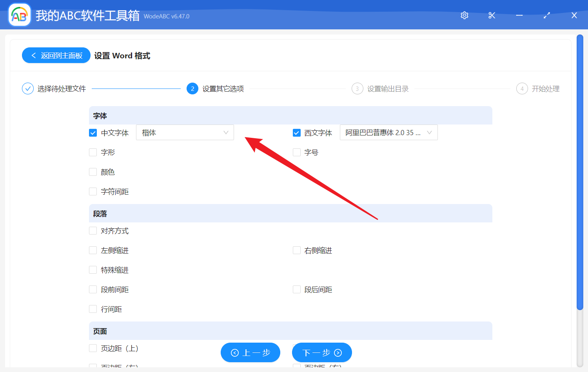This screenshot has height=372, width=588.
Task: Select the 设置输出目录 step label
Action: click(388, 88)
